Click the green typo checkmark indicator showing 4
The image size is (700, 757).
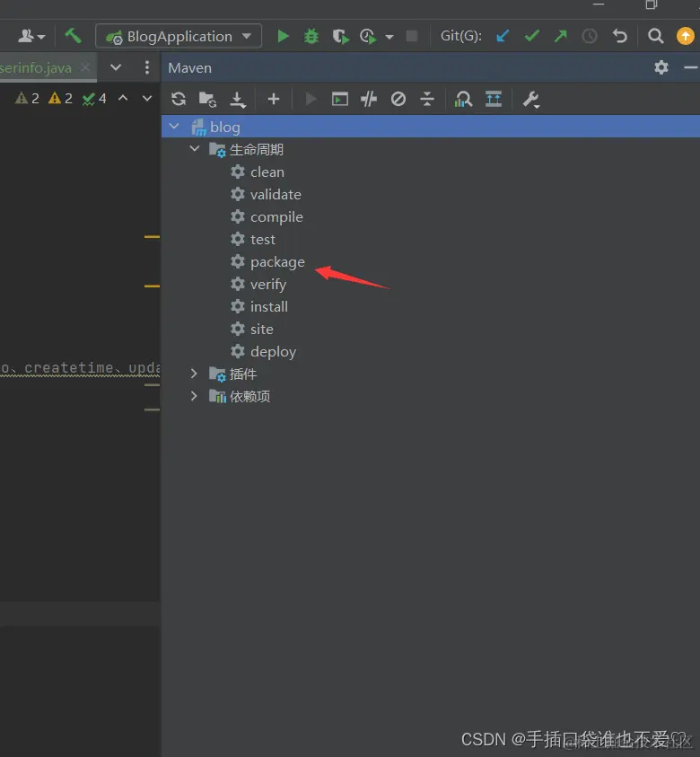(x=93, y=99)
